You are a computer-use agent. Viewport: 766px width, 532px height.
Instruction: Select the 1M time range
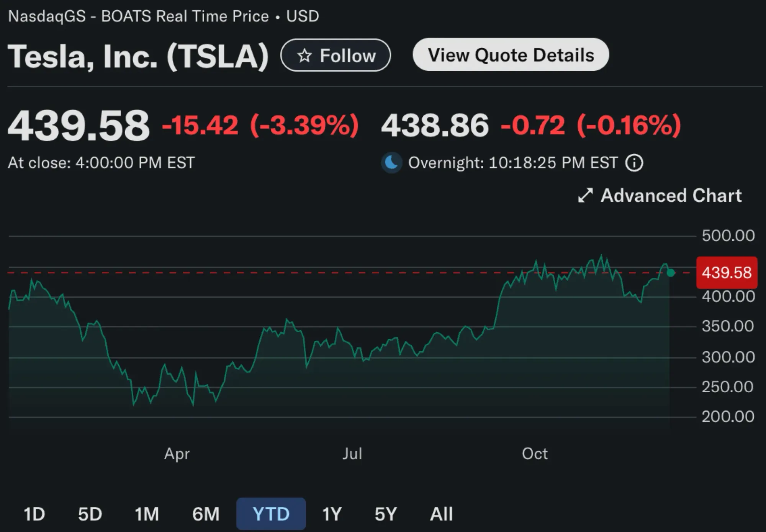[147, 514]
